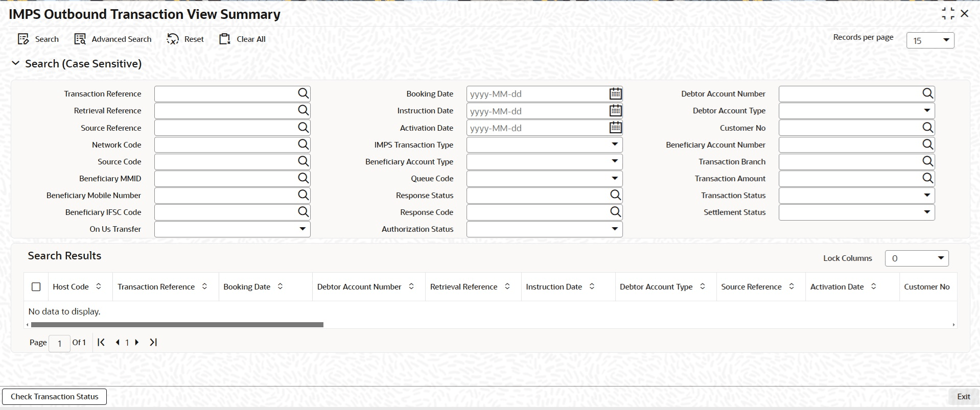This screenshot has width=980, height=410.
Task: Open lookup for Beneficiary IFSC Code field
Action: (x=304, y=212)
